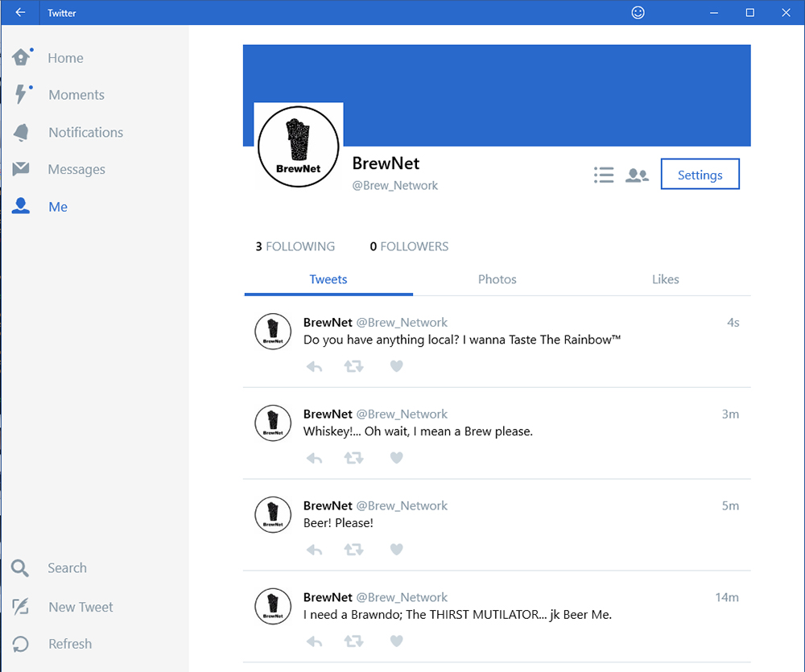Open the people icon beside Settings
The height and width of the screenshot is (672, 805).
(x=637, y=175)
